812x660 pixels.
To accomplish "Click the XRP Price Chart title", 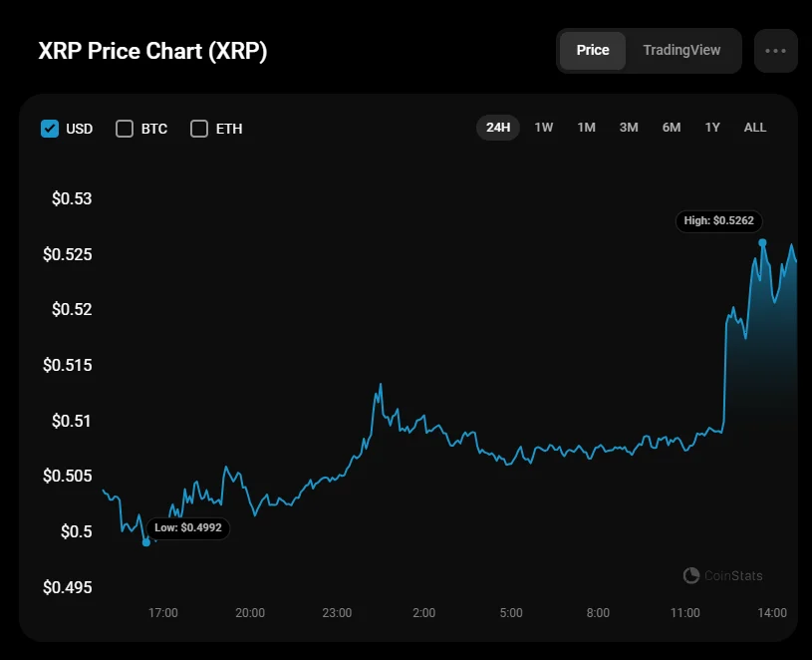I will (x=152, y=52).
